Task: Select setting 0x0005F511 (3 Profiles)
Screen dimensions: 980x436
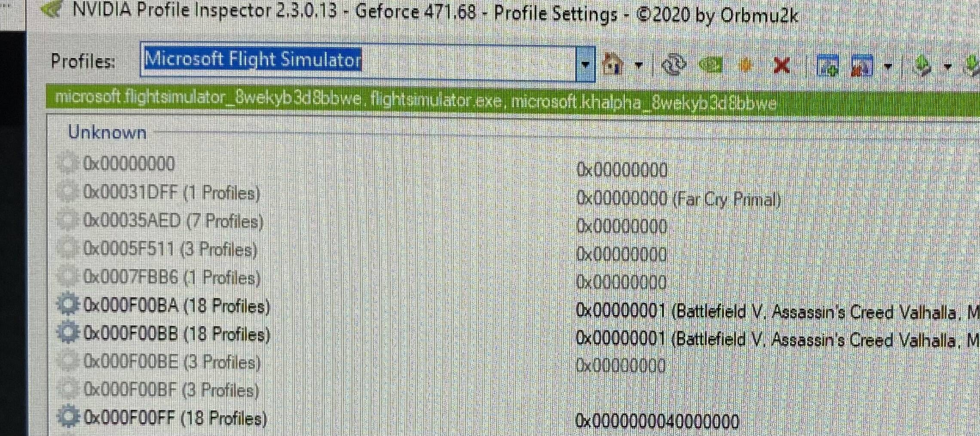Action: tap(170, 250)
